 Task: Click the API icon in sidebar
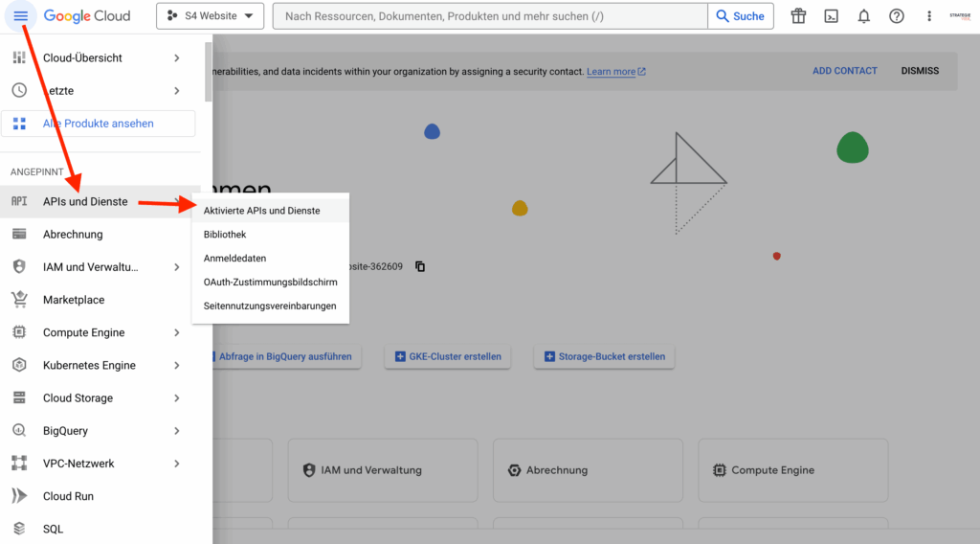point(19,201)
